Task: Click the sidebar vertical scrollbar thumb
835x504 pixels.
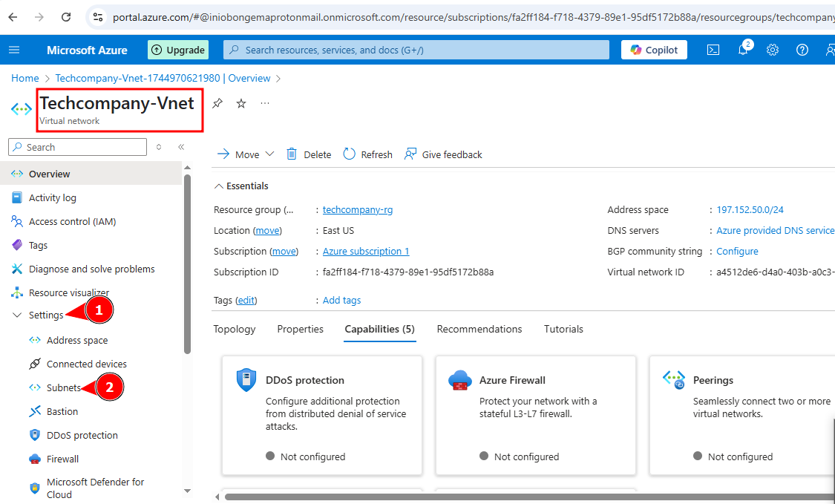Action: coord(187,264)
